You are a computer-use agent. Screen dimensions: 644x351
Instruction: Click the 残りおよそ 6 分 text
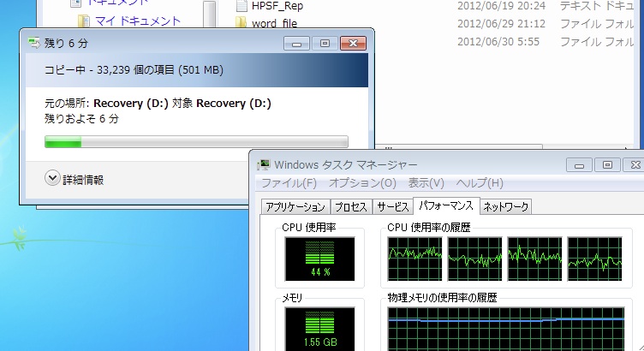81,119
